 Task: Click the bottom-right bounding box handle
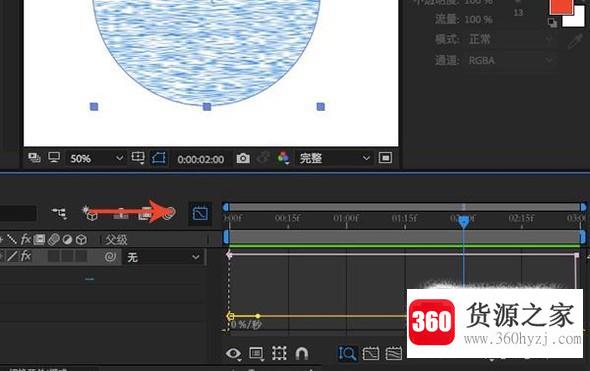coord(321,107)
